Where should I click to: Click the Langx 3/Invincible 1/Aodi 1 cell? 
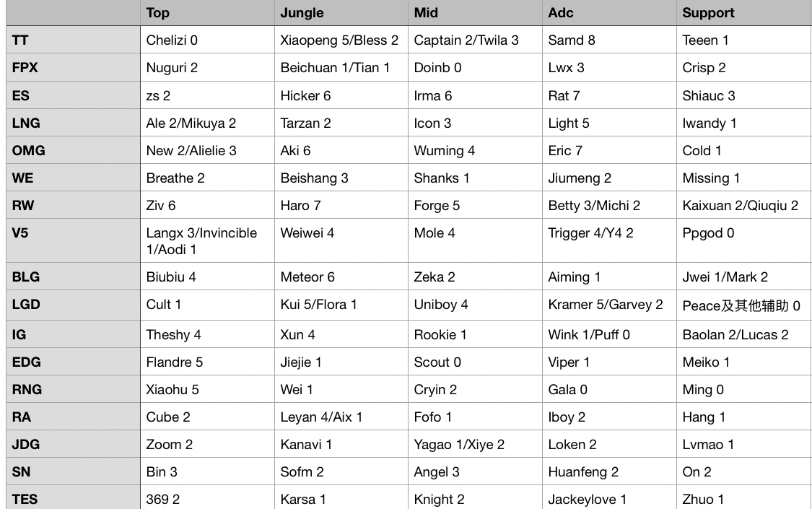[206, 241]
